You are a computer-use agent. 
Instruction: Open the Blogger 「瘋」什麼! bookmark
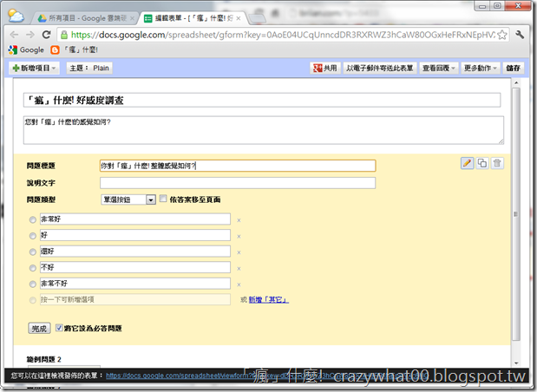tap(75, 50)
